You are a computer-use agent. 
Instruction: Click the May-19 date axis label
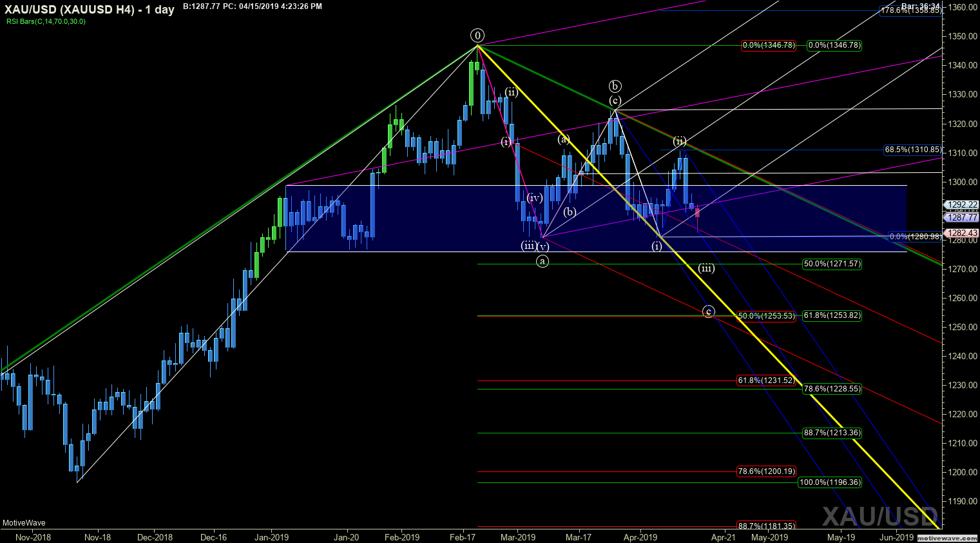click(841, 537)
